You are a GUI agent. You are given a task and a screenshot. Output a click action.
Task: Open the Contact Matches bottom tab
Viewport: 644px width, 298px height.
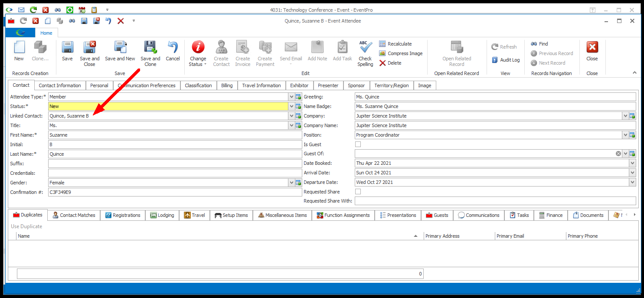[73, 215]
